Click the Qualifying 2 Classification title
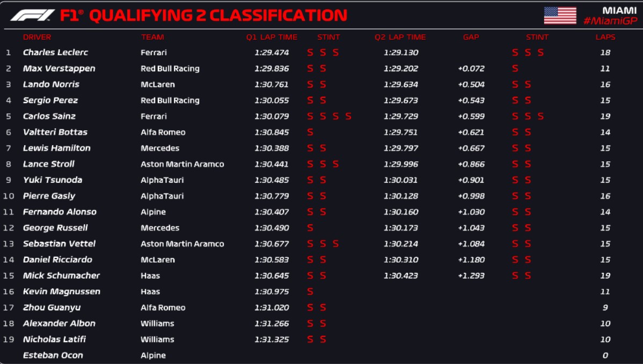Screen dimensions: 643x364 click(218, 16)
